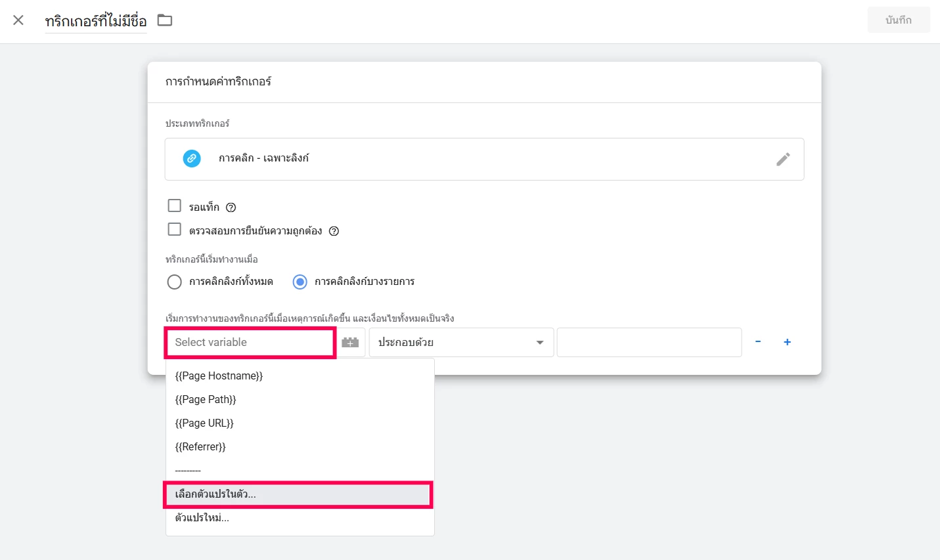
Task: Tick the ตรวจสอบการยืนยันความถูกต้อง checkbox
Action: tap(175, 230)
